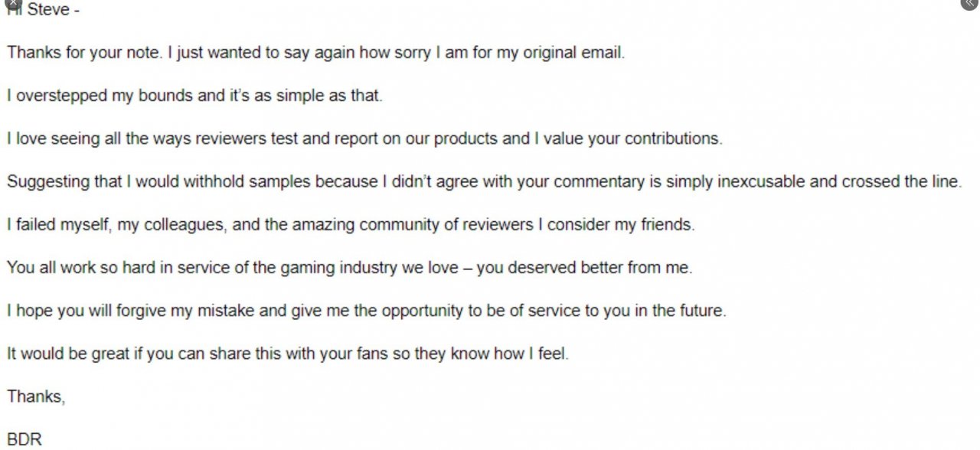The width and height of the screenshot is (980, 450).
Task: Click the double-chevron collapse icon
Action: coord(969,3)
